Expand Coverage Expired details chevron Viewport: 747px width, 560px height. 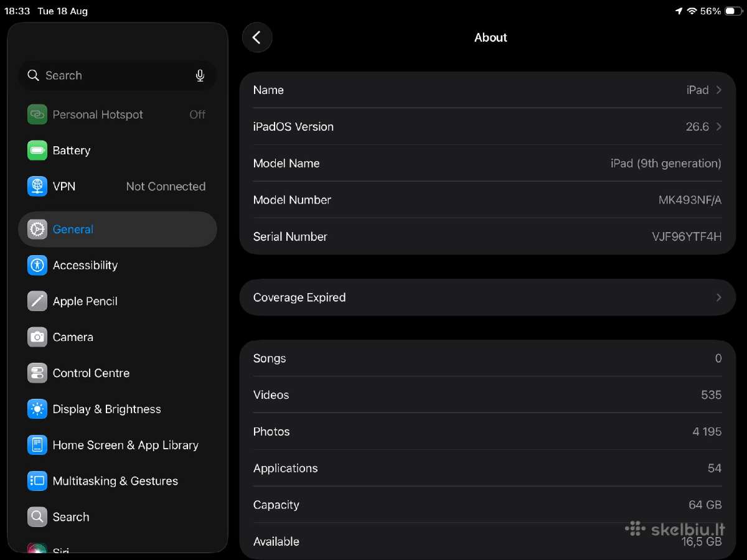(x=719, y=297)
